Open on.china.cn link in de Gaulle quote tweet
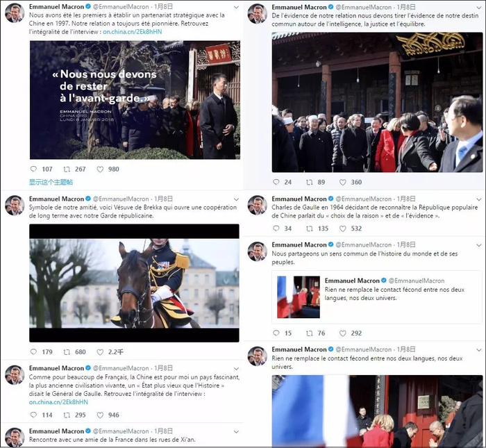486x448 pixels. tap(58, 402)
